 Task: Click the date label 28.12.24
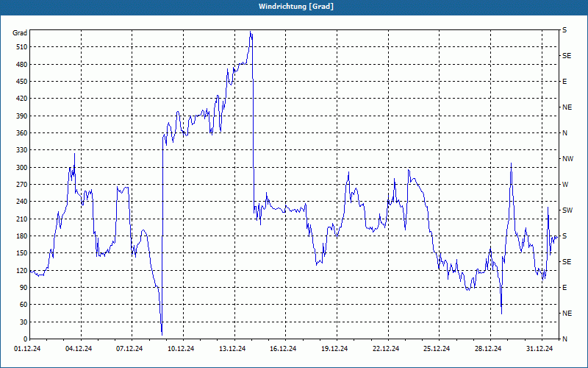(x=488, y=349)
